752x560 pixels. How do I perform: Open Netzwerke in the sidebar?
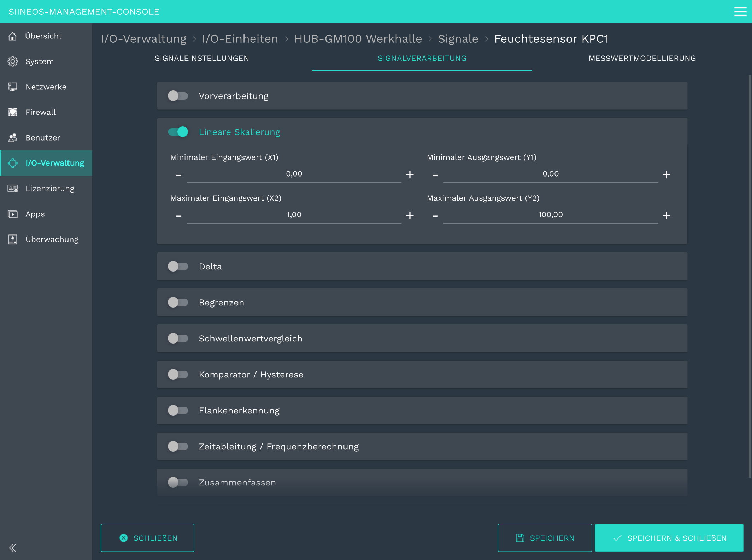[x=46, y=87]
